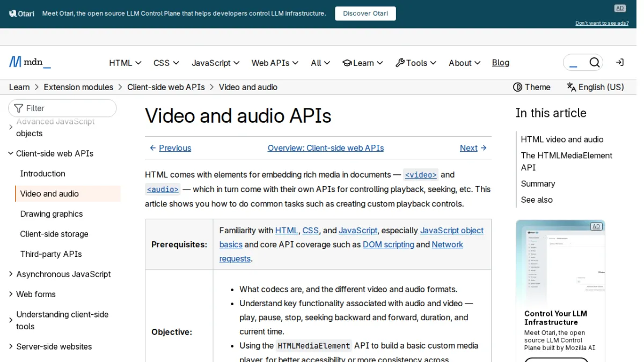Select Drawing graphics in the sidebar
Screen dimensions: 644x362
(x=52, y=213)
